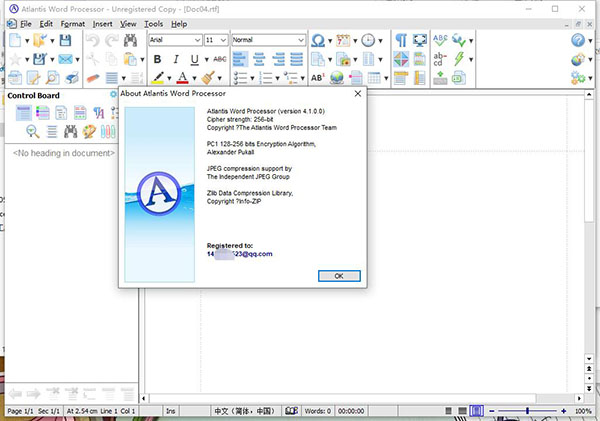Click the Omega insert symbol icon
The image size is (600, 421).
click(318, 40)
